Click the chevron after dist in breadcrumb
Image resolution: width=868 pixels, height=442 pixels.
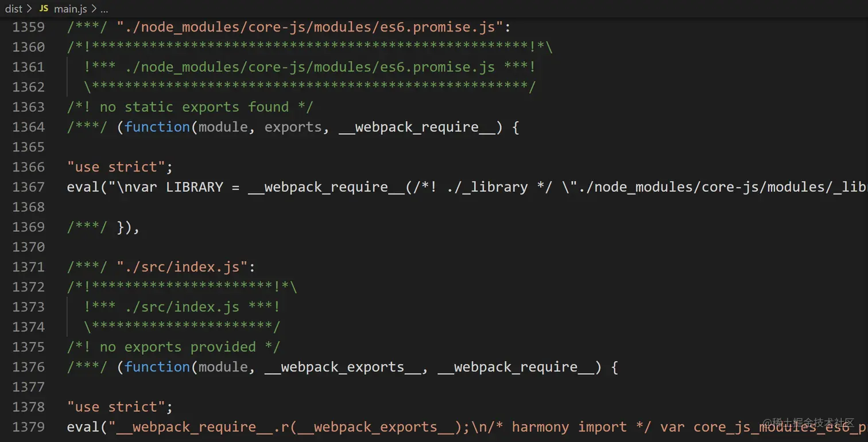[x=29, y=9]
